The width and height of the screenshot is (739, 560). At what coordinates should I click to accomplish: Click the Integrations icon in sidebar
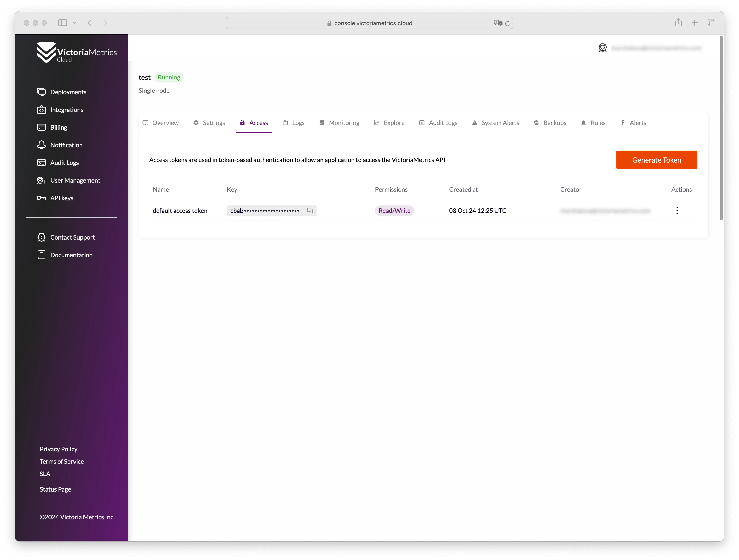[x=42, y=109]
